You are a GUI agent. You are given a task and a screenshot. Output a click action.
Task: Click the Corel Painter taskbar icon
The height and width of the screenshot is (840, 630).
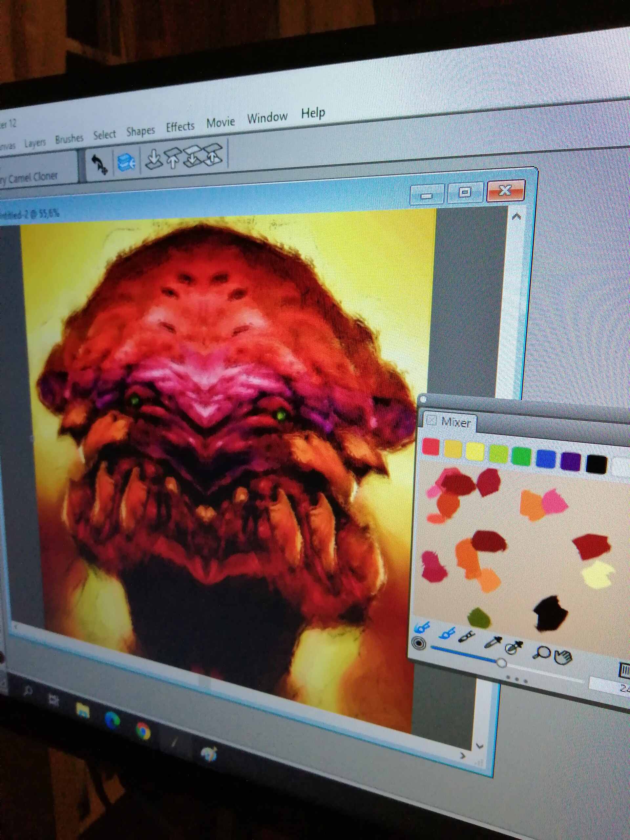point(175,742)
